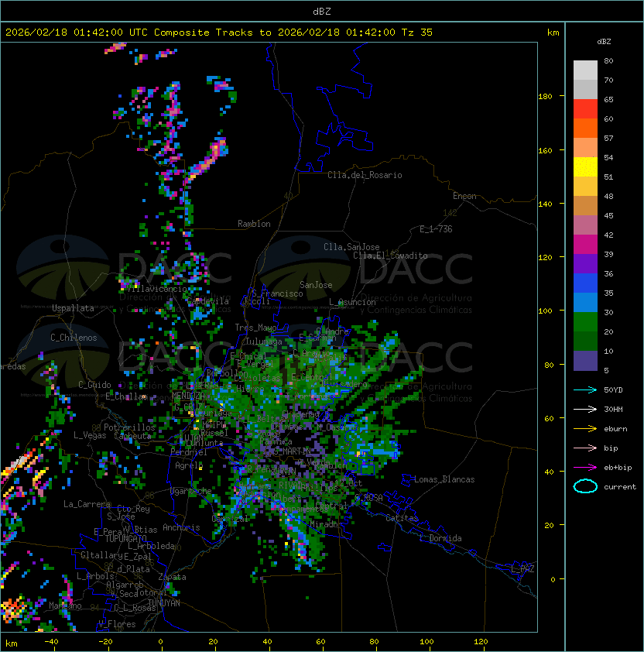The height and width of the screenshot is (652, 644).
Task: Select the slate swatch between 10 and 5
Action: tap(585, 361)
